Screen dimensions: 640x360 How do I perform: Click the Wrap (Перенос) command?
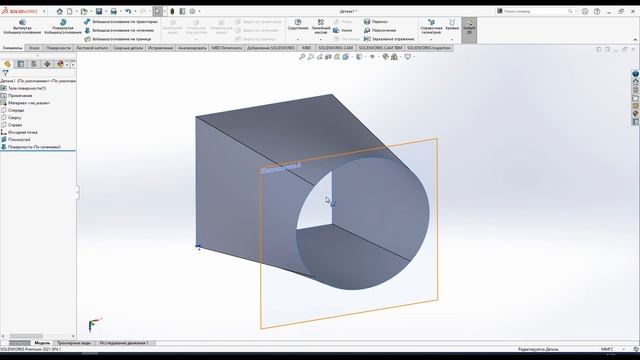click(x=376, y=22)
